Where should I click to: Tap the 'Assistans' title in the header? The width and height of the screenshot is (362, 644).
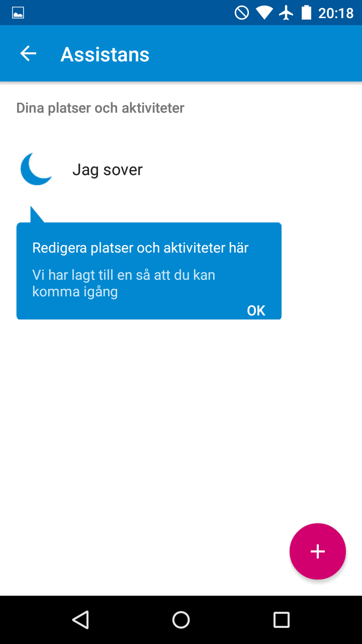(105, 54)
